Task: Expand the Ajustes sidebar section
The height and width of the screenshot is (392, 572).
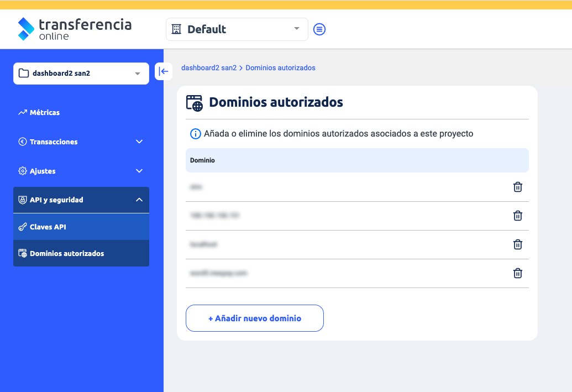Action: click(81, 171)
